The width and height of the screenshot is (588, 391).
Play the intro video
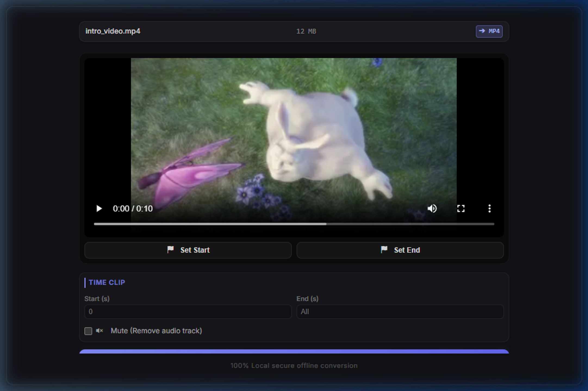(99, 209)
